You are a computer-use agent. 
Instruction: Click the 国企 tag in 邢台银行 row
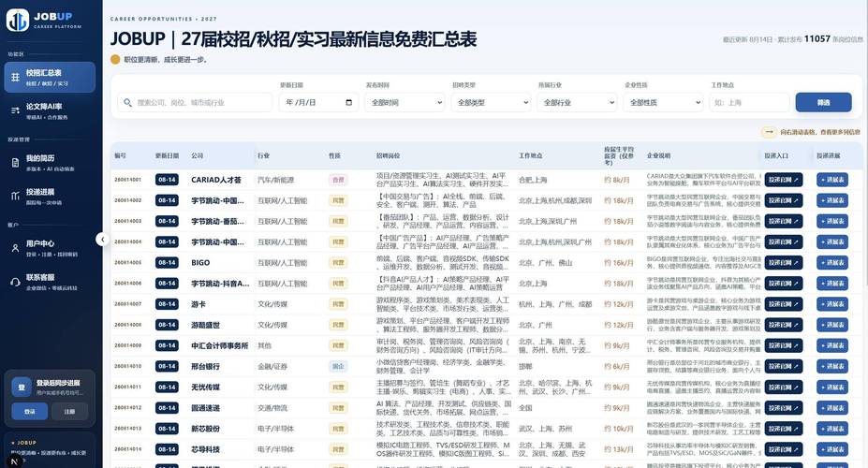click(338, 366)
